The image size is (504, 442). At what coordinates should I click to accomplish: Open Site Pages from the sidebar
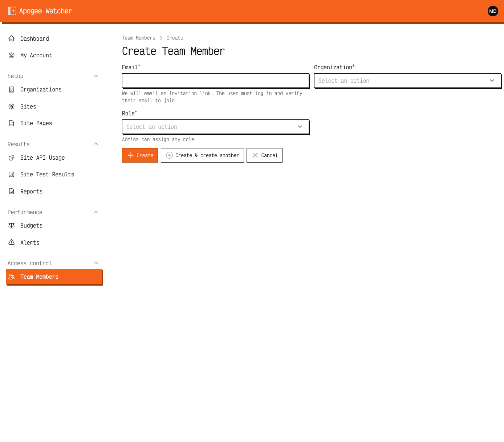pos(54,123)
